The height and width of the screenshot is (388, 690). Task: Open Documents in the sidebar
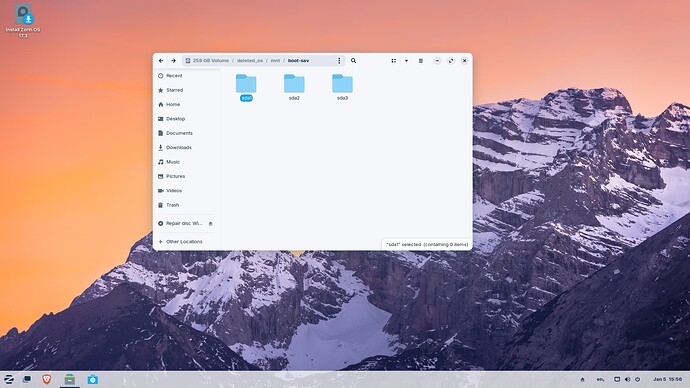coord(187,133)
